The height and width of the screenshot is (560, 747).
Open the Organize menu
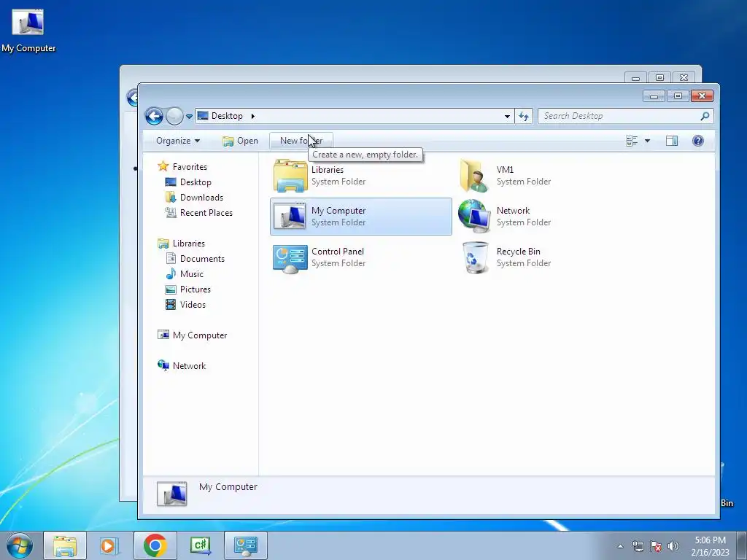coord(178,141)
